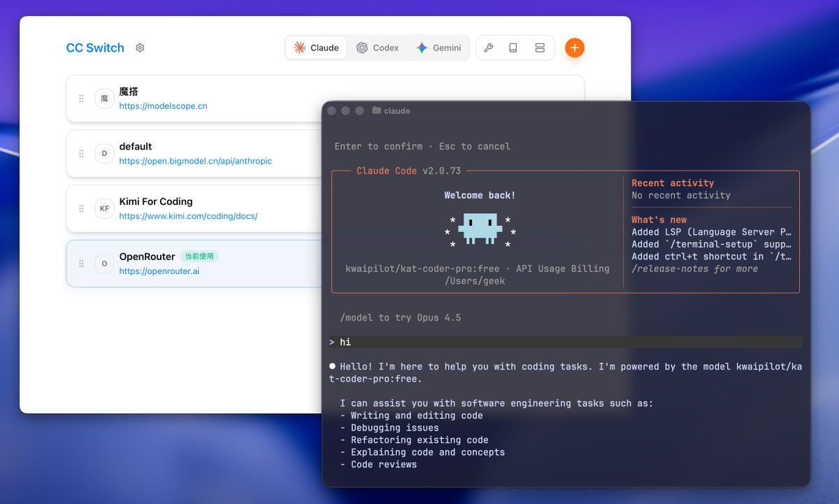
Task: Open the wrench configuration icon in the toolbar
Action: tap(489, 48)
